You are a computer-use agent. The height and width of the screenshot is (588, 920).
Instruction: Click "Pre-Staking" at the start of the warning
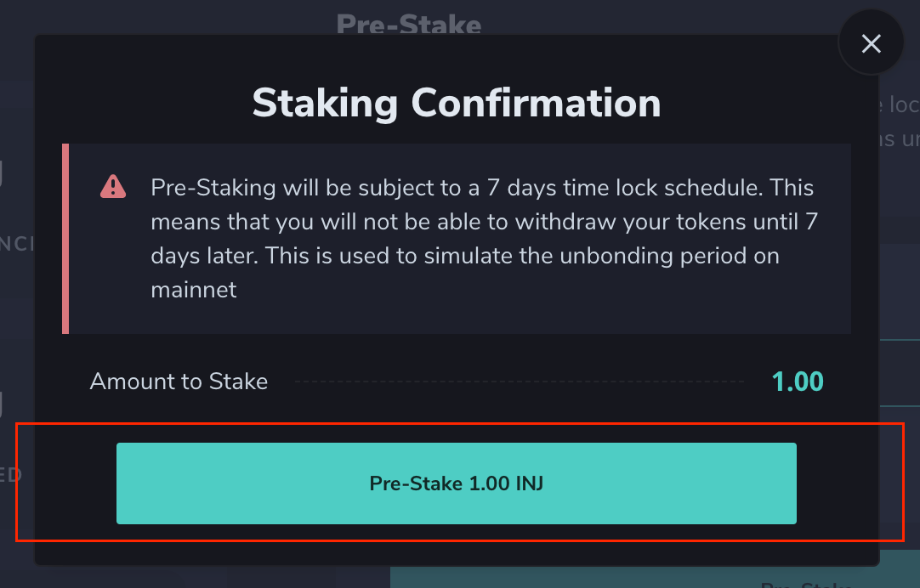pos(211,188)
